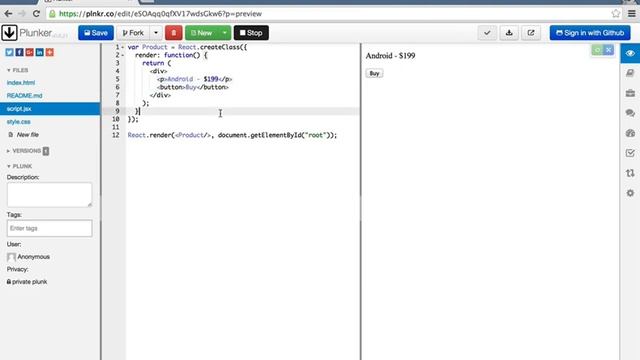Open Chrome hamburger menu

(x=631, y=13)
